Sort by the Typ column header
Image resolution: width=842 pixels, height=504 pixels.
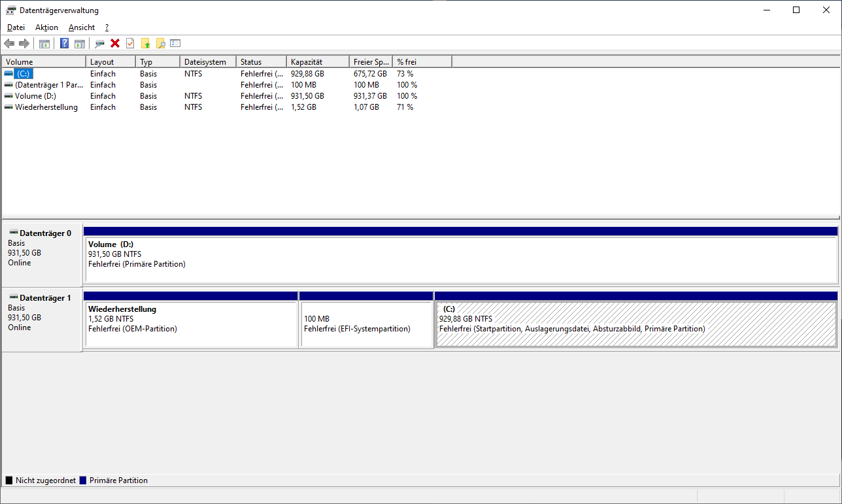pyautogui.click(x=158, y=62)
